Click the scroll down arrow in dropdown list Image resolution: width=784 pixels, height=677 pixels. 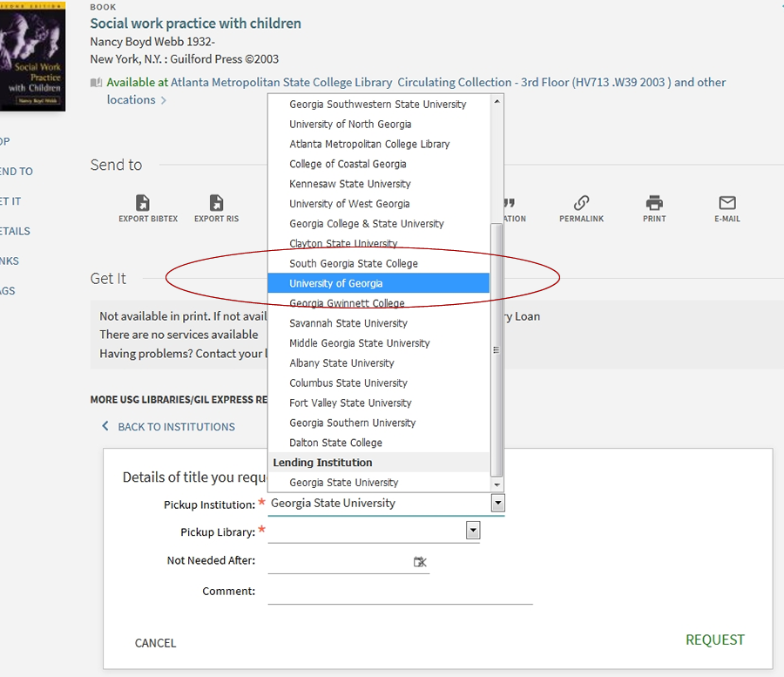[497, 484]
